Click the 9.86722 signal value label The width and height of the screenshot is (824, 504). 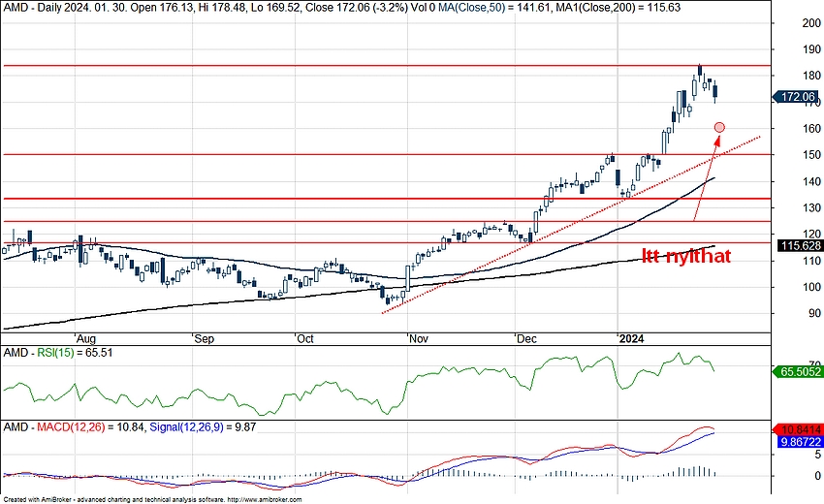coord(801,442)
